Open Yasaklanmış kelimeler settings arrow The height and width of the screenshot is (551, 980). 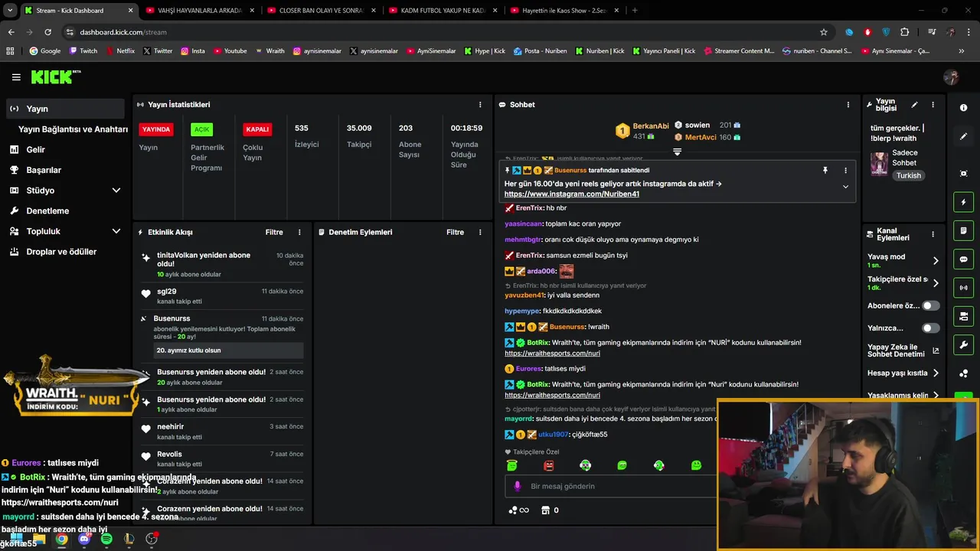click(x=935, y=396)
